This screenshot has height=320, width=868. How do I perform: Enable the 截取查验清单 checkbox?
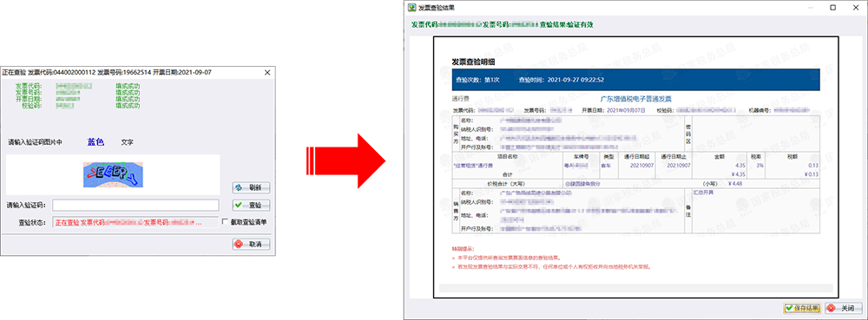[225, 222]
